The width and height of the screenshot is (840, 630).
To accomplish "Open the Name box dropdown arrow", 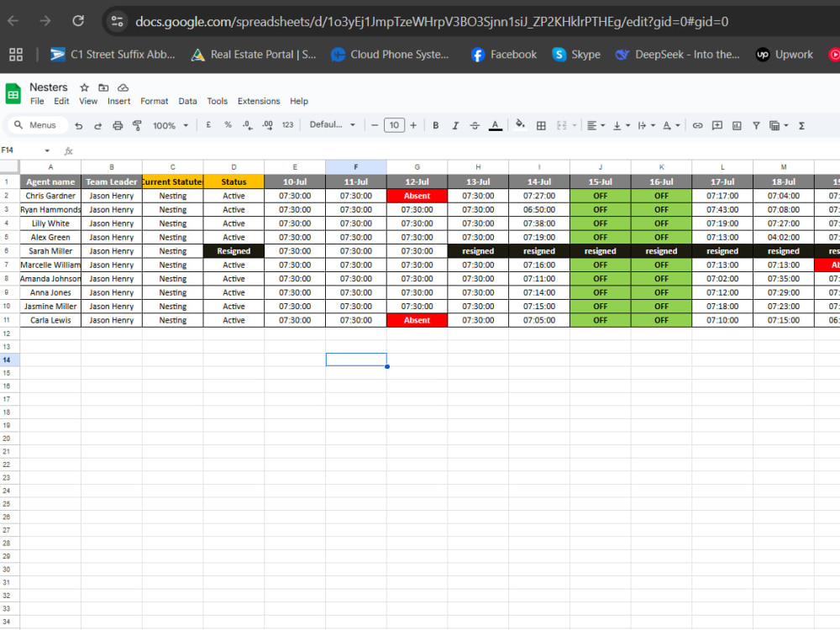I will pos(47,150).
